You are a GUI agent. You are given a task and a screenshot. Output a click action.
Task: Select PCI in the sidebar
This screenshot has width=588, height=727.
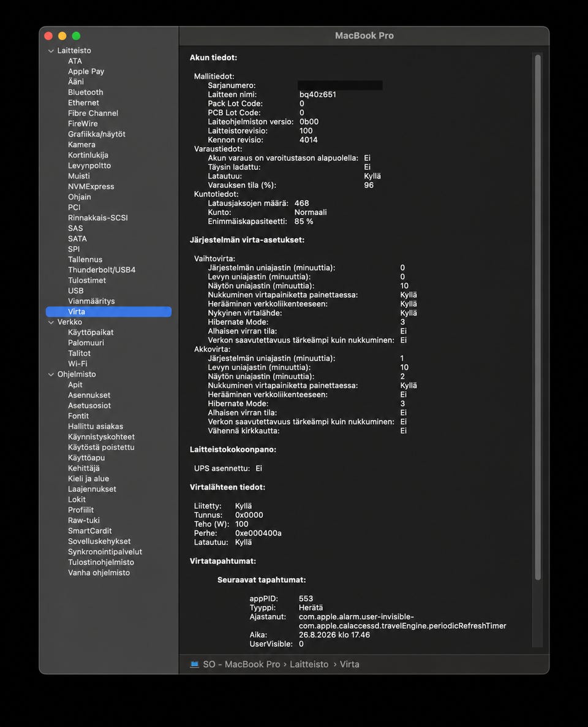click(x=73, y=207)
